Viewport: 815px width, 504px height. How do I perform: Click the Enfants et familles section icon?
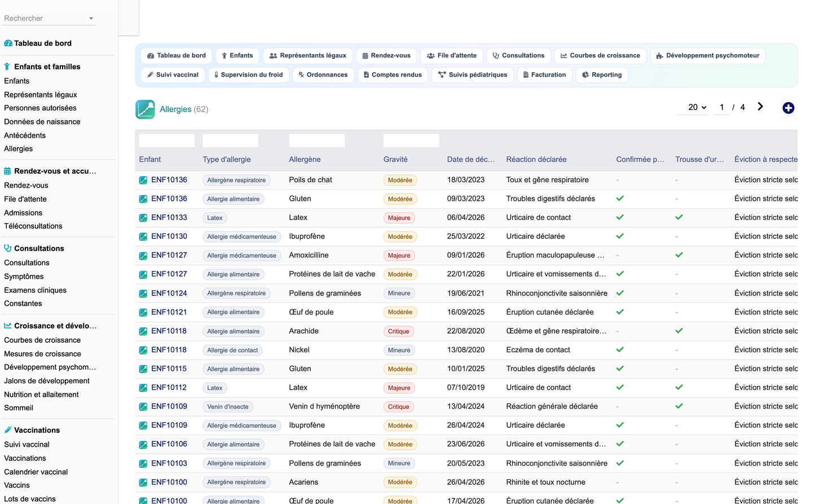pyautogui.click(x=7, y=67)
